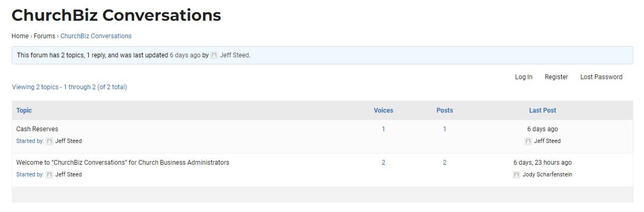Click the 6 days ago link in banner

pyautogui.click(x=185, y=55)
